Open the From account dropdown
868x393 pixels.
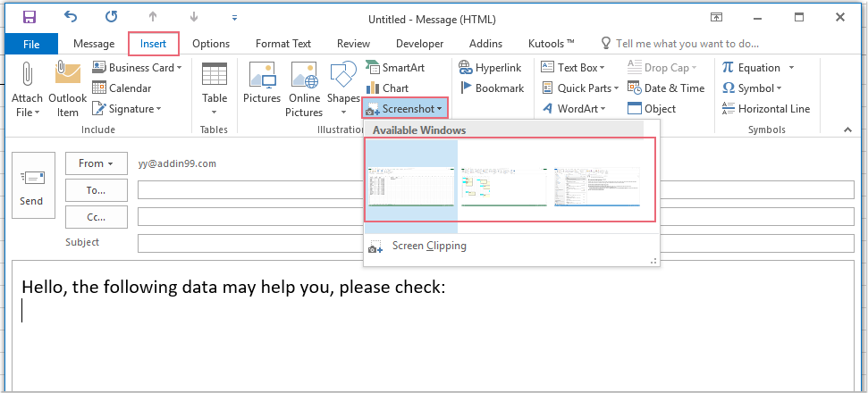pyautogui.click(x=96, y=163)
